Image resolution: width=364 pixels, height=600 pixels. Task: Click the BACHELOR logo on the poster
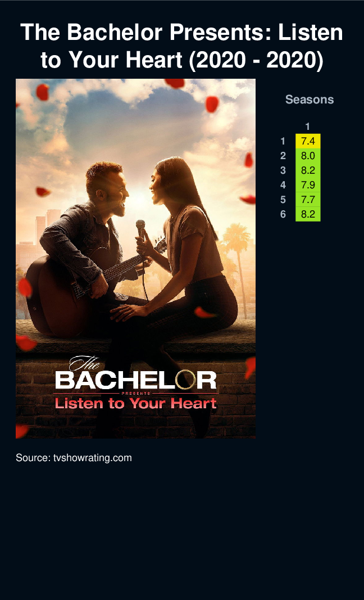(136, 380)
